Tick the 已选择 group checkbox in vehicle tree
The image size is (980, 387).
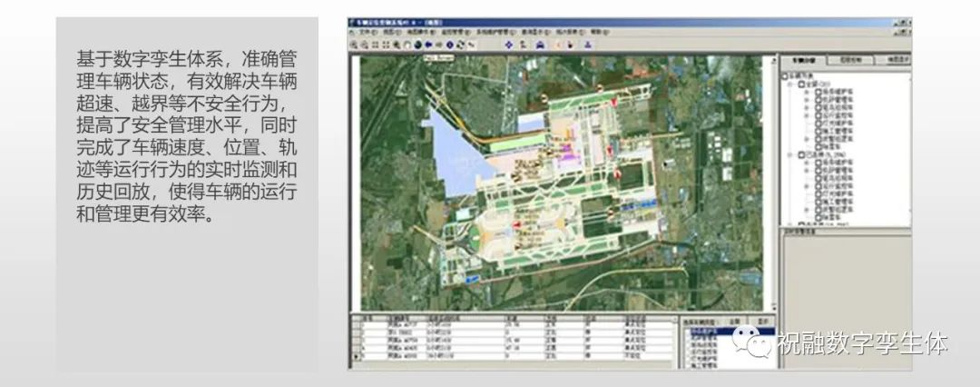pyautogui.click(x=800, y=155)
